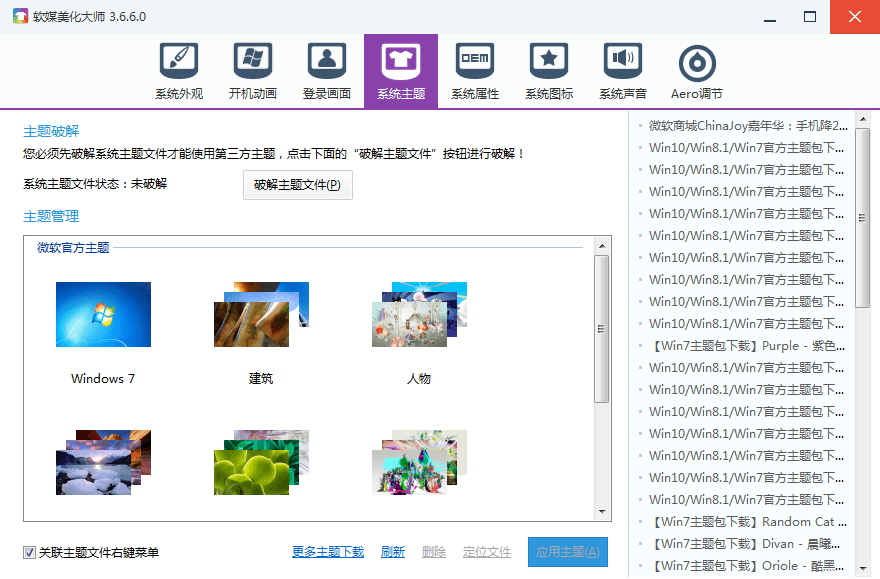Click the 应用主题(A) button

click(567, 552)
